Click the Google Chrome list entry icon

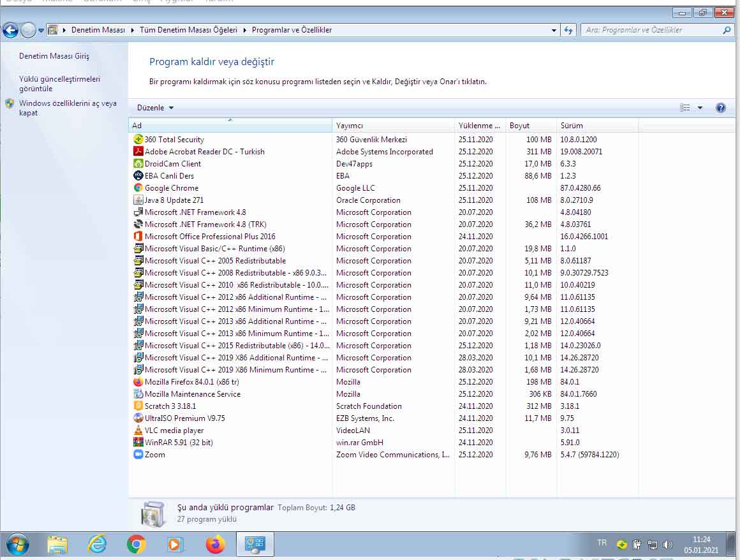click(x=138, y=188)
